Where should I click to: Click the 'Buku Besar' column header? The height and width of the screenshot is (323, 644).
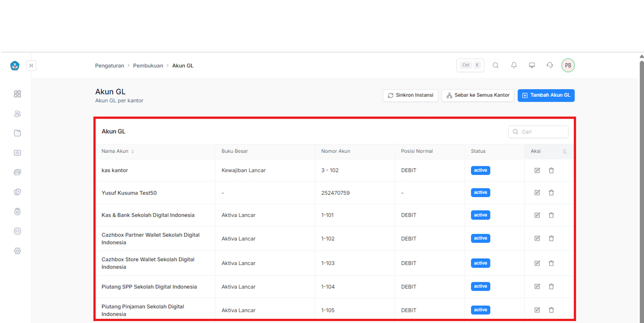234,151
